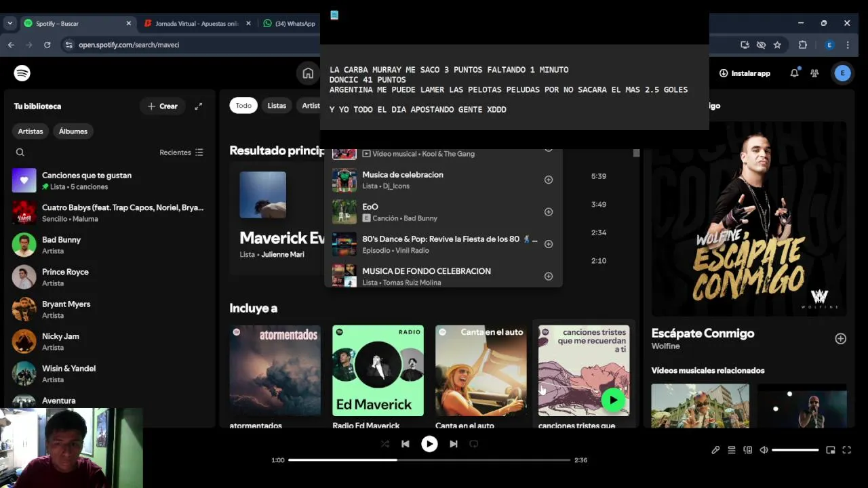Open the Escápate Conmigo title link
This screenshot has height=488, width=868.
point(703,333)
